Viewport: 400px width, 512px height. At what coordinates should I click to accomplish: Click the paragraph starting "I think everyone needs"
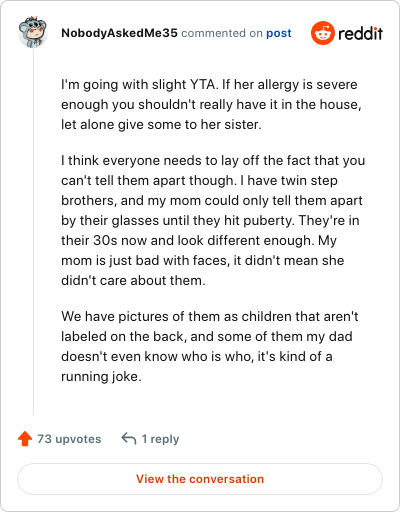pos(213,220)
